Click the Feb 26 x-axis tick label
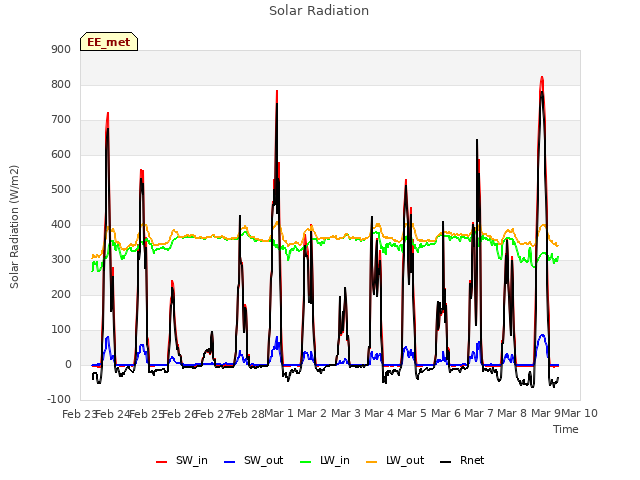Screen dimensions: 640x480 (179, 414)
